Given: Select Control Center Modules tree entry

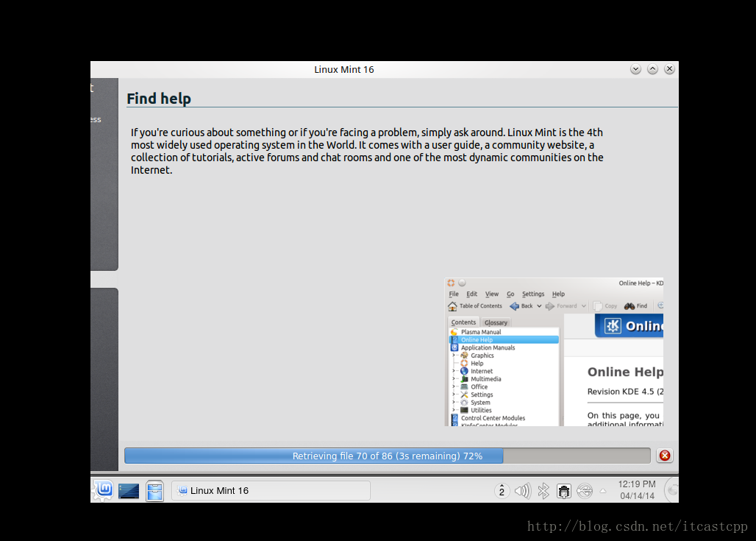Looking at the screenshot, I should [493, 418].
